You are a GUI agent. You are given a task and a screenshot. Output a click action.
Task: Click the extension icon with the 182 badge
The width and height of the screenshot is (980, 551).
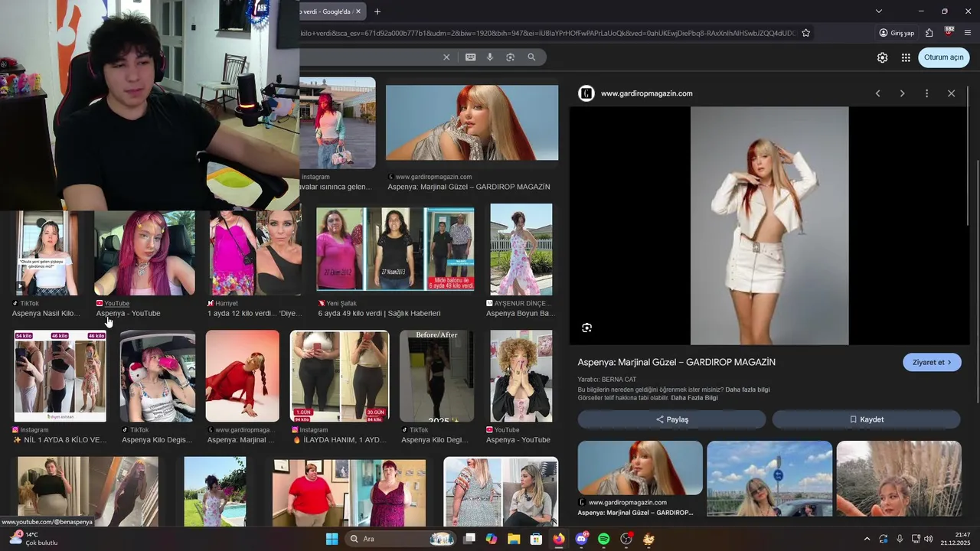(x=949, y=32)
